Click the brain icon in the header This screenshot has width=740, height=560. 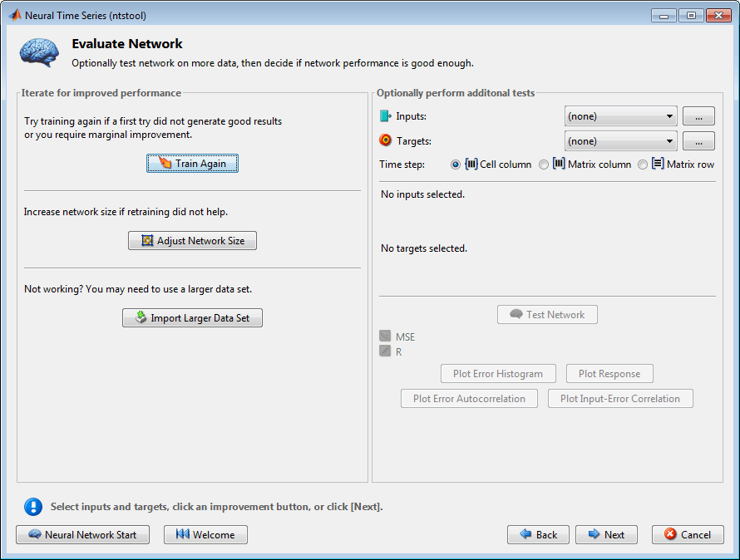(39, 52)
